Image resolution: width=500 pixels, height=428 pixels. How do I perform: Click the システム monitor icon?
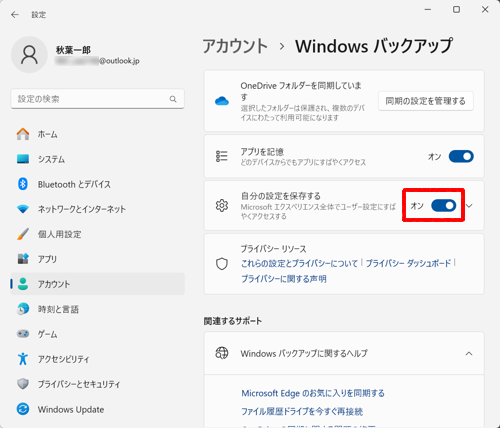pyautogui.click(x=23, y=159)
